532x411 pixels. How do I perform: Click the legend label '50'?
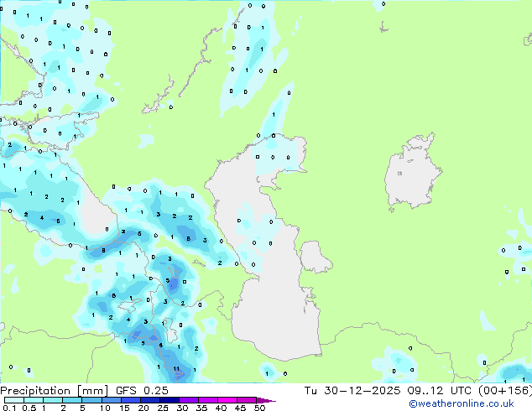259,408
